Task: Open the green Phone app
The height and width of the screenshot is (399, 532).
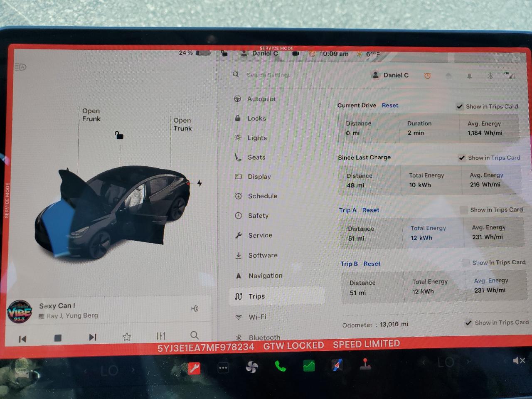Action: click(281, 367)
